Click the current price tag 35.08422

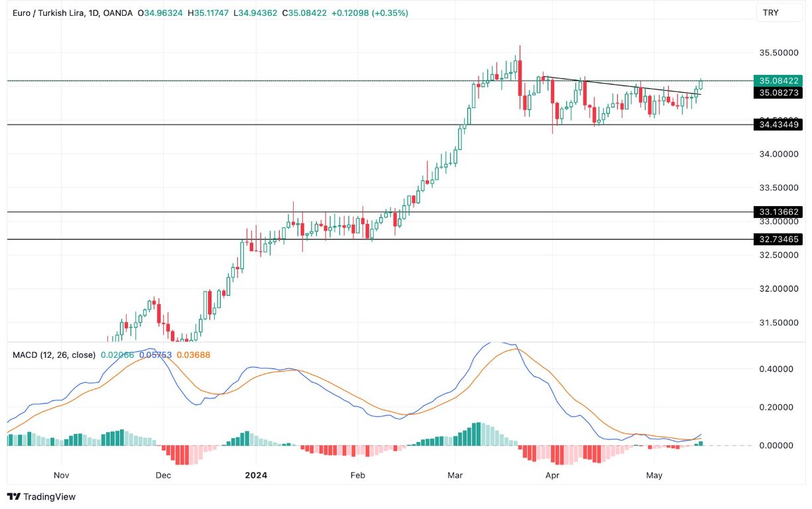779,79
